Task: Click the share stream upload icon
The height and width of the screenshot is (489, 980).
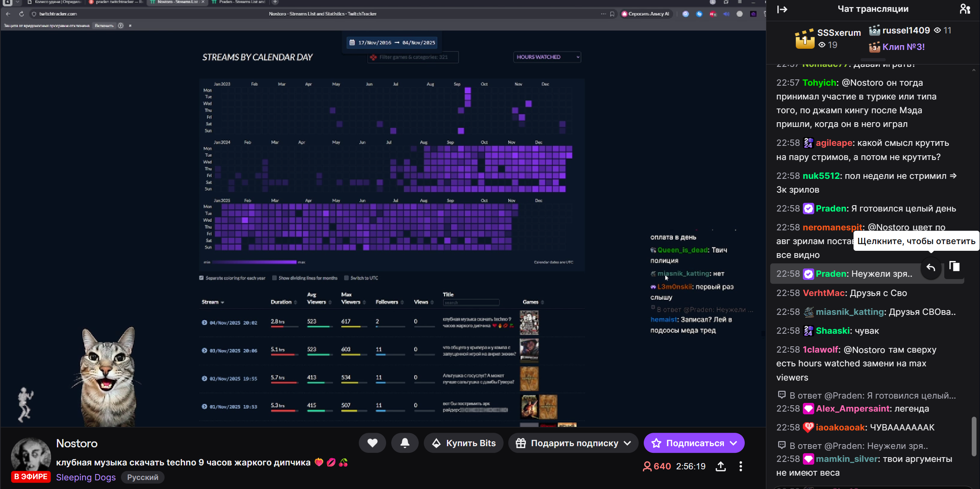Action: pyautogui.click(x=720, y=467)
